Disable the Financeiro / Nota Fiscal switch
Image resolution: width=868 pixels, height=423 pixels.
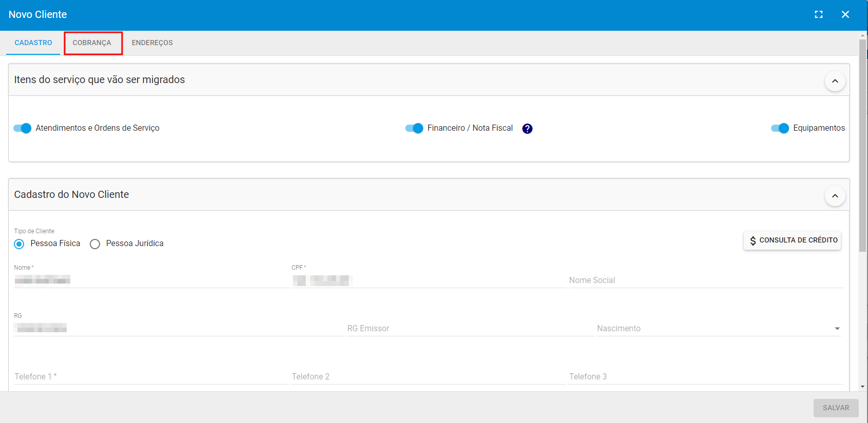tap(414, 128)
